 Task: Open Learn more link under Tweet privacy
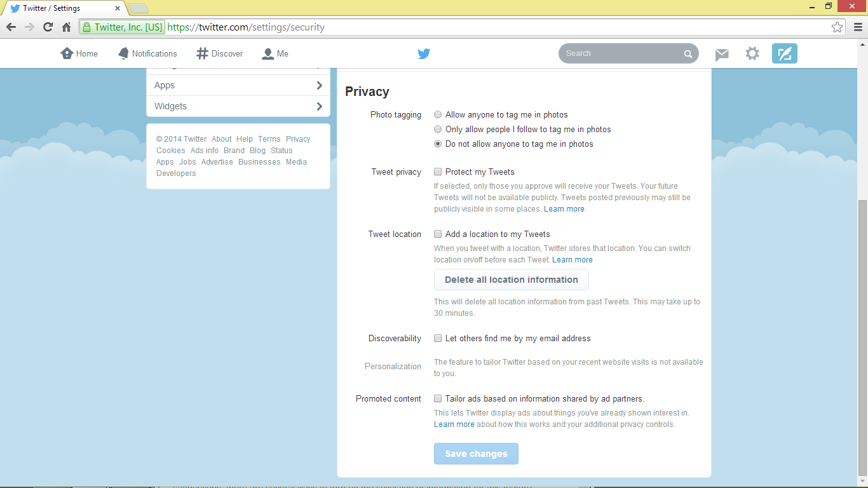[x=564, y=209]
